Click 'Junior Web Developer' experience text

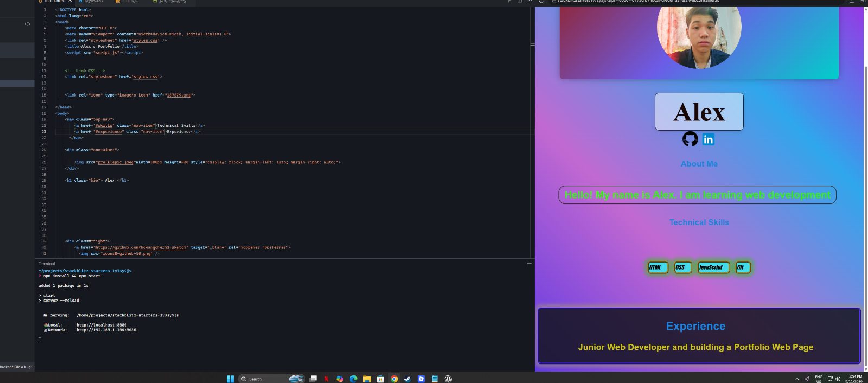point(695,347)
